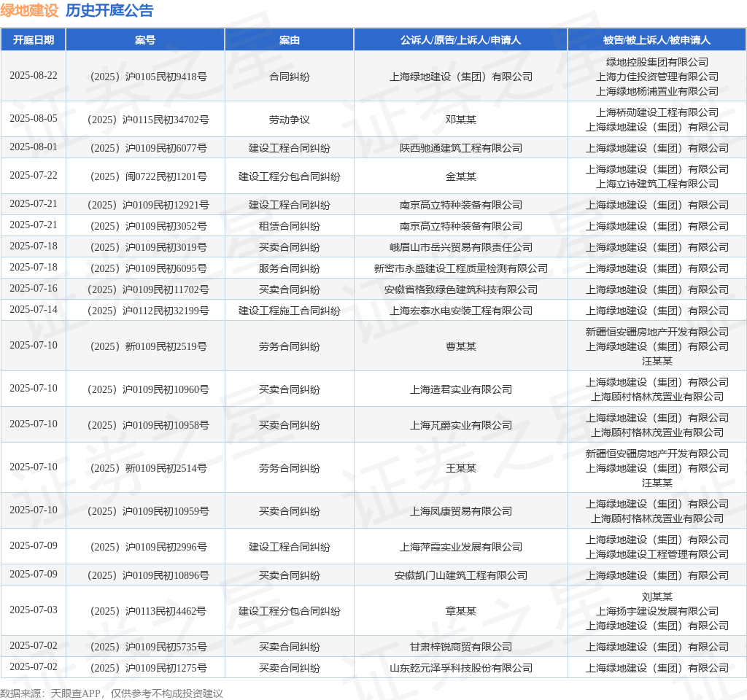
Task: Click plaintiff 金某某
Action: pos(461,176)
